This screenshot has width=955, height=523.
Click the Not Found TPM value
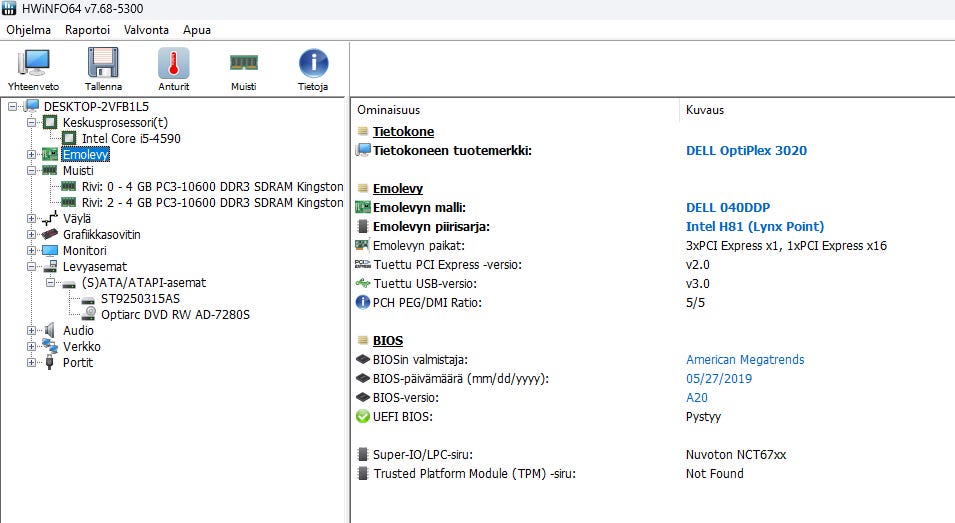714,473
